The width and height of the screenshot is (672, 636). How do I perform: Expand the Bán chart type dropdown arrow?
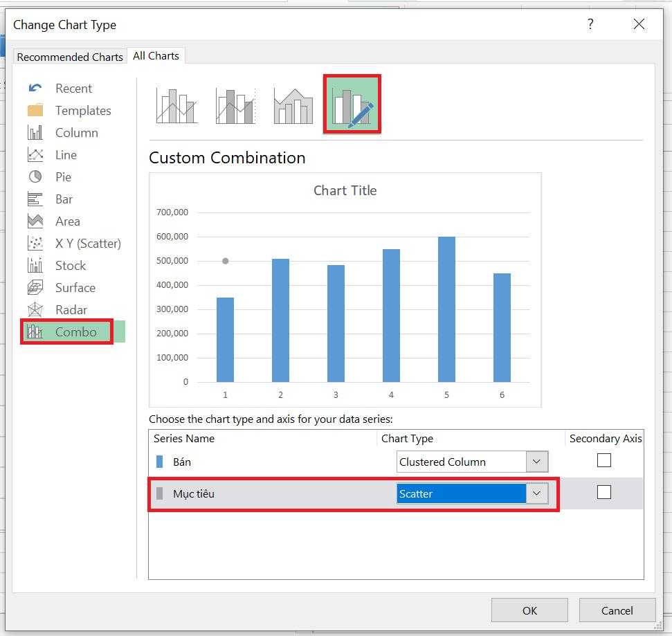click(x=536, y=462)
